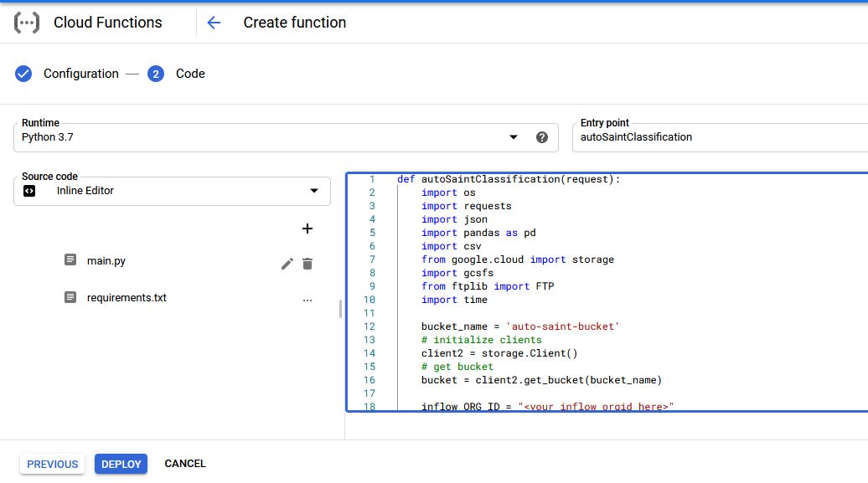Expand the Source code Inline Editor dropdown
The width and height of the screenshot is (868, 483).
click(x=172, y=191)
